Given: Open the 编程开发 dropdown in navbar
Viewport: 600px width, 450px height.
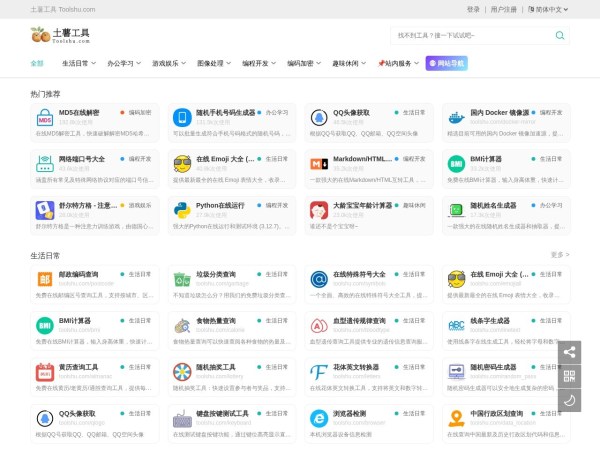Looking at the screenshot, I should (x=258, y=63).
